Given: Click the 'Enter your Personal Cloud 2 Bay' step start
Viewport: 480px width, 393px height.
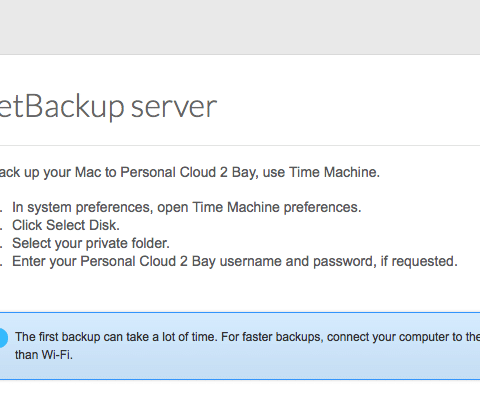Looking at the screenshot, I should 112,261.
